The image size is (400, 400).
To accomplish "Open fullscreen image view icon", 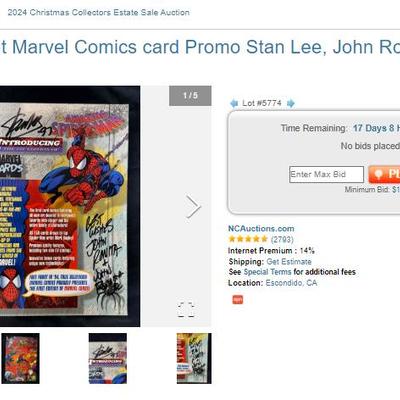I will pos(186,310).
